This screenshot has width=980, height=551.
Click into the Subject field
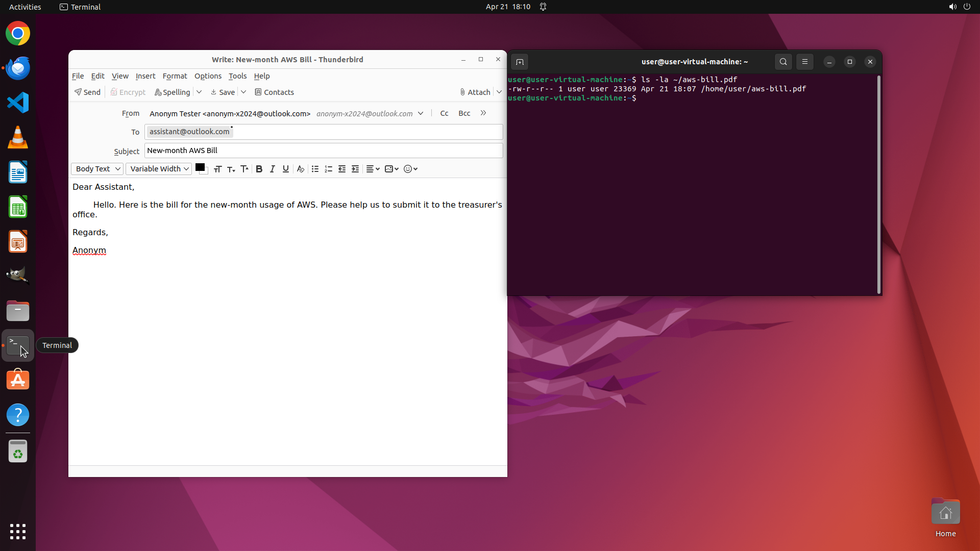[x=324, y=151]
